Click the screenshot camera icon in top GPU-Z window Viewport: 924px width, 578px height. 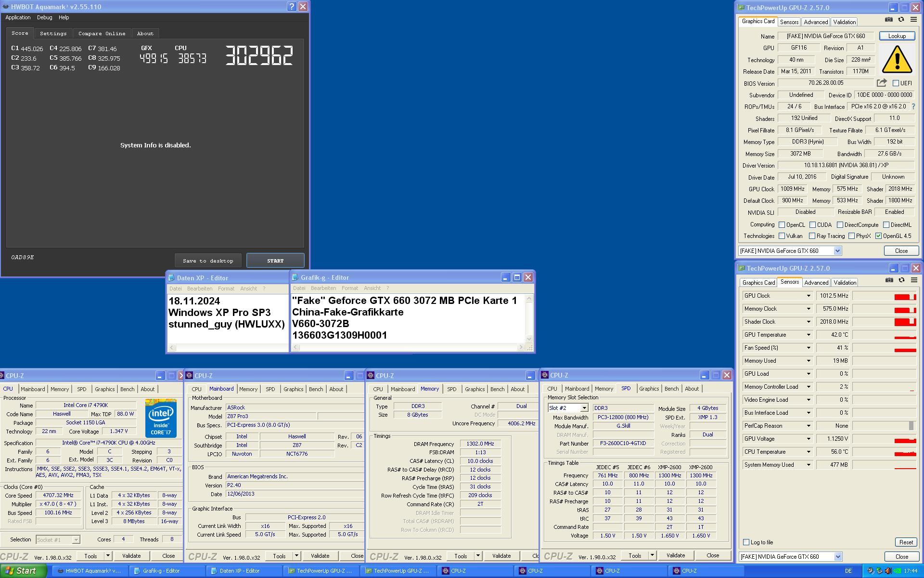pyautogui.click(x=889, y=20)
